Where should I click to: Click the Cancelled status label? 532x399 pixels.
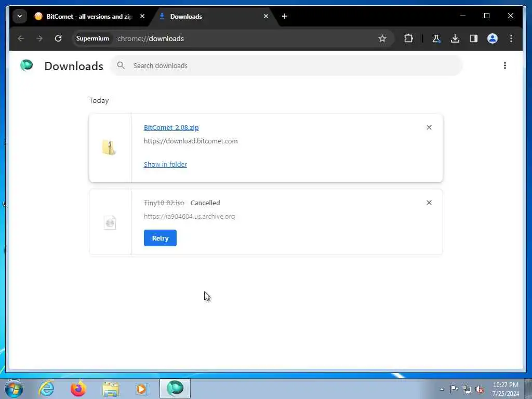205,203
